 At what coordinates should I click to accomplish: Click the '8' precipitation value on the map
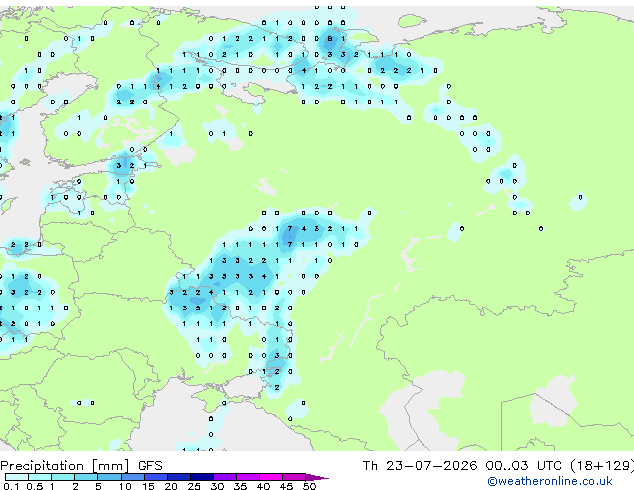[x=330, y=39]
